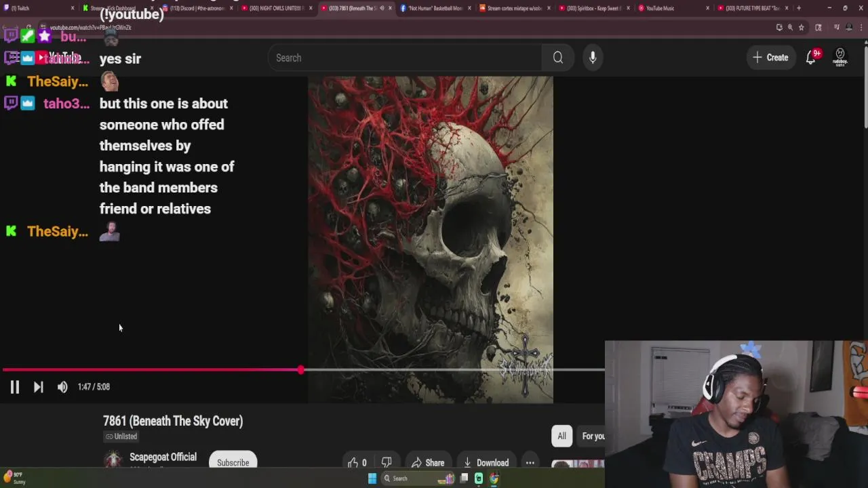Dislike the video with thumbs down
868x488 pixels.
[387, 463]
